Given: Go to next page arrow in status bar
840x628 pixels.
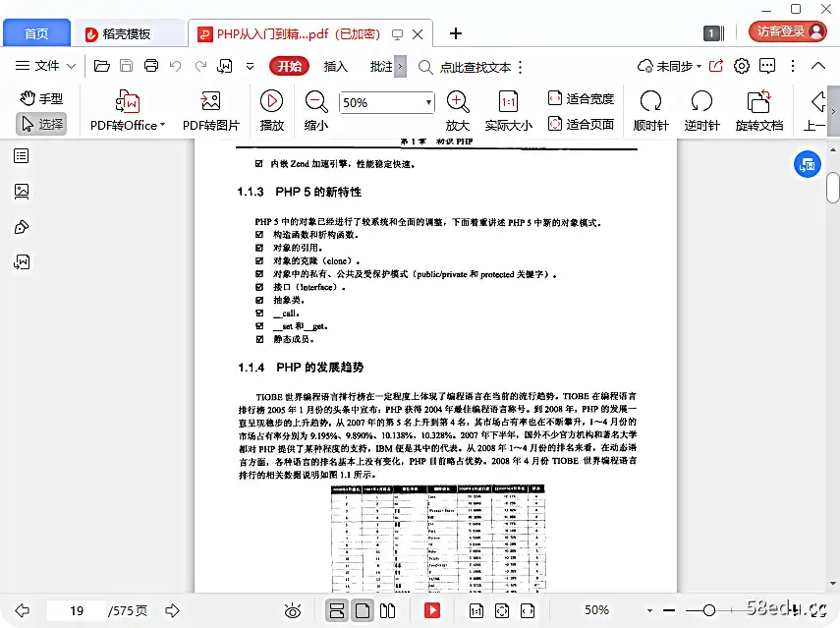Looking at the screenshot, I should 173,610.
